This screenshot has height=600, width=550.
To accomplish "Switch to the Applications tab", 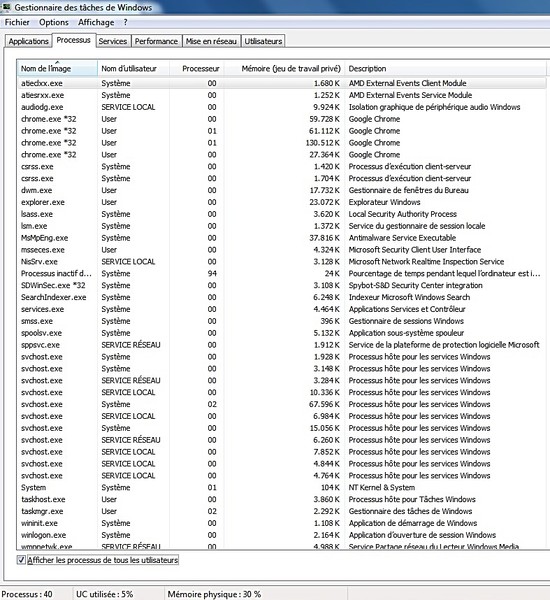I will point(28,41).
